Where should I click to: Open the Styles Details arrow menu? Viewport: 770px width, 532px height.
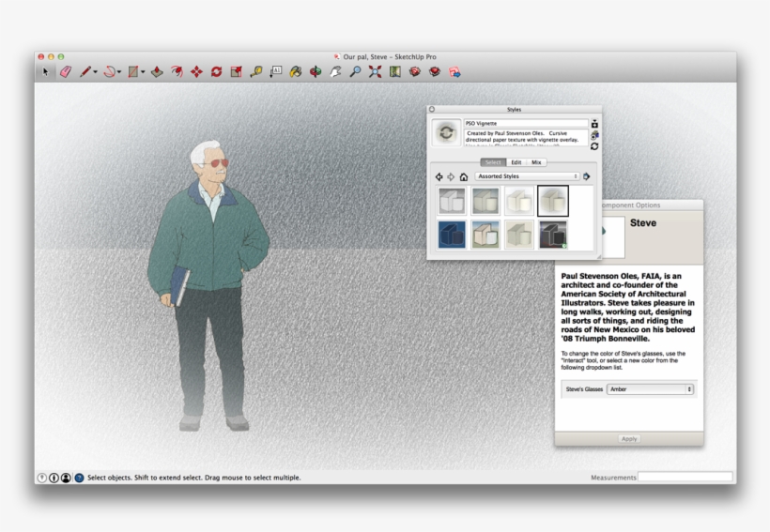(x=587, y=176)
